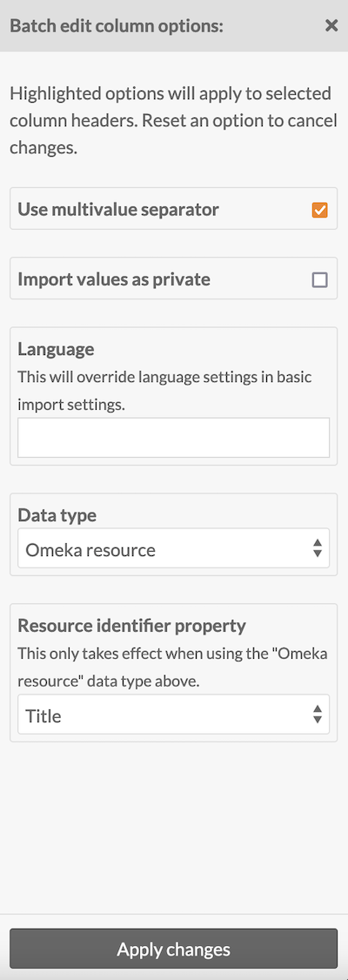
Task: Close the Batch edit column options panel
Action: tap(331, 25)
